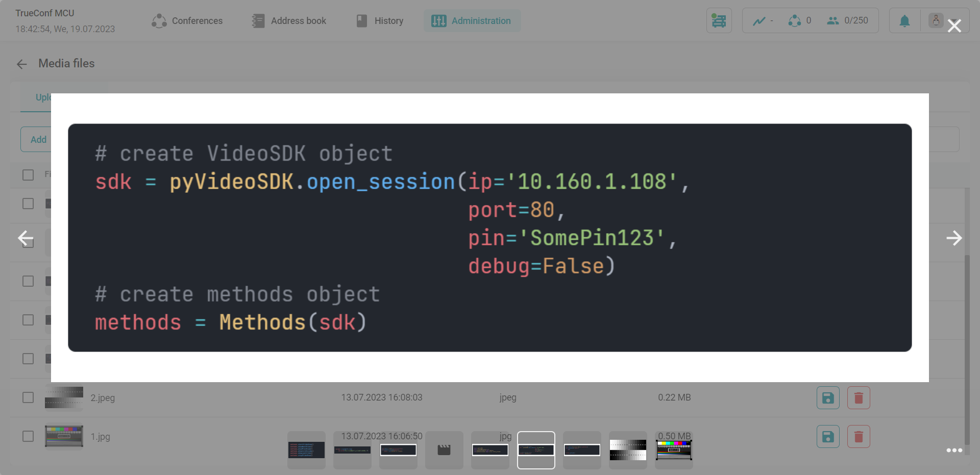
Task: Select the highlighted current thumbnail in the filmstrip
Action: [x=536, y=450]
